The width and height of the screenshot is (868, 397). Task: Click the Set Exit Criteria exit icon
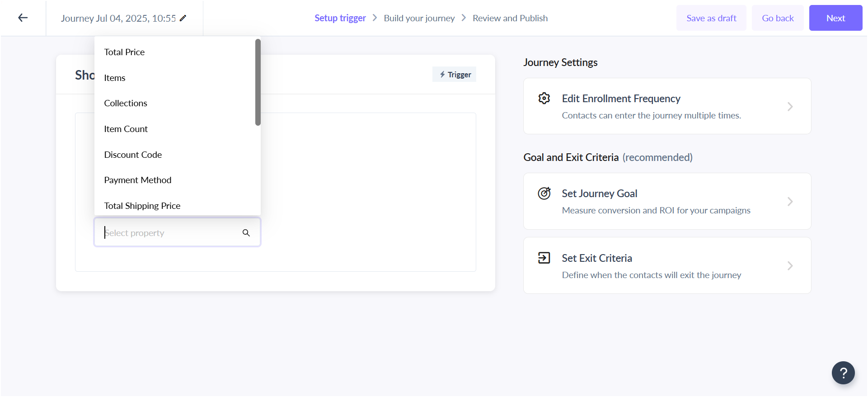544,258
